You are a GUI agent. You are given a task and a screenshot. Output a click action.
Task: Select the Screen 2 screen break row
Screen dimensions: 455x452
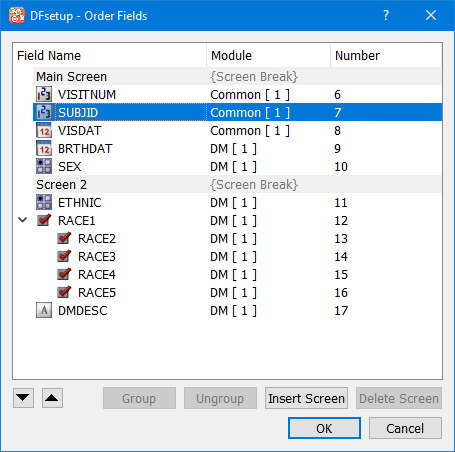pyautogui.click(x=237, y=184)
